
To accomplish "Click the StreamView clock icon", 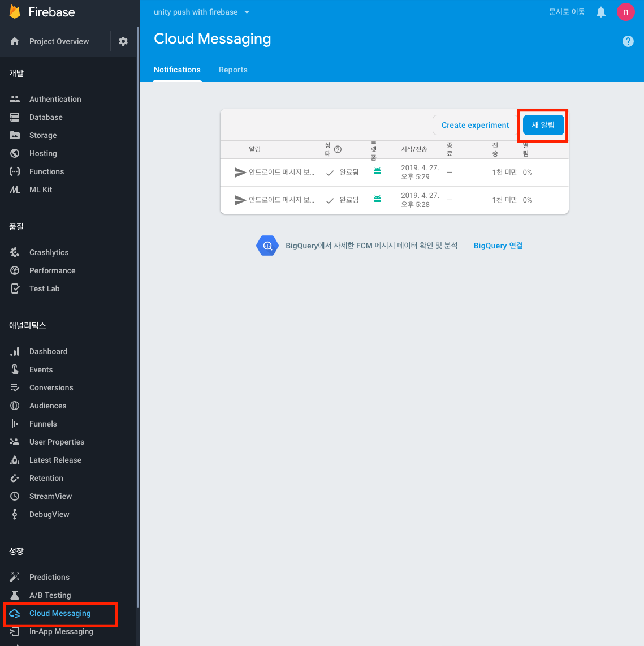I will pyautogui.click(x=15, y=496).
